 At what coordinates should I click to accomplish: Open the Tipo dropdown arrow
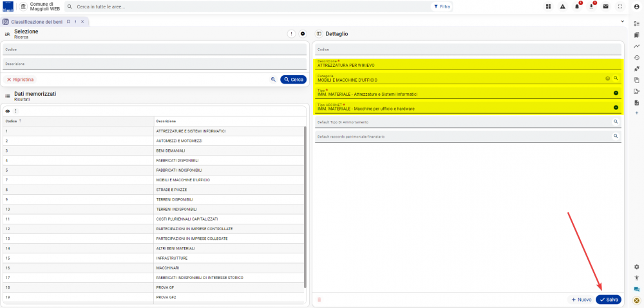(x=616, y=93)
